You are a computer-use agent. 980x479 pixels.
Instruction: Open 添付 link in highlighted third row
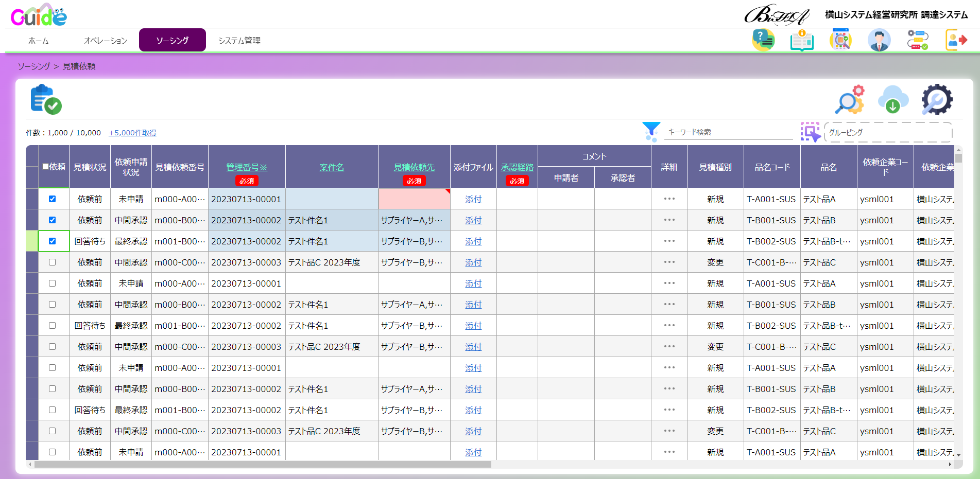tap(473, 241)
